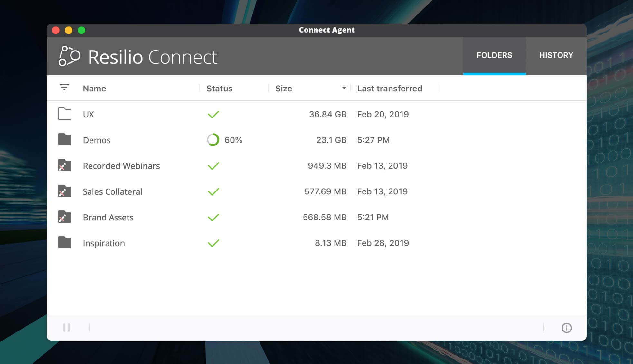The height and width of the screenshot is (364, 633).
Task: Click the 949.3 MB size value
Action: (x=327, y=166)
